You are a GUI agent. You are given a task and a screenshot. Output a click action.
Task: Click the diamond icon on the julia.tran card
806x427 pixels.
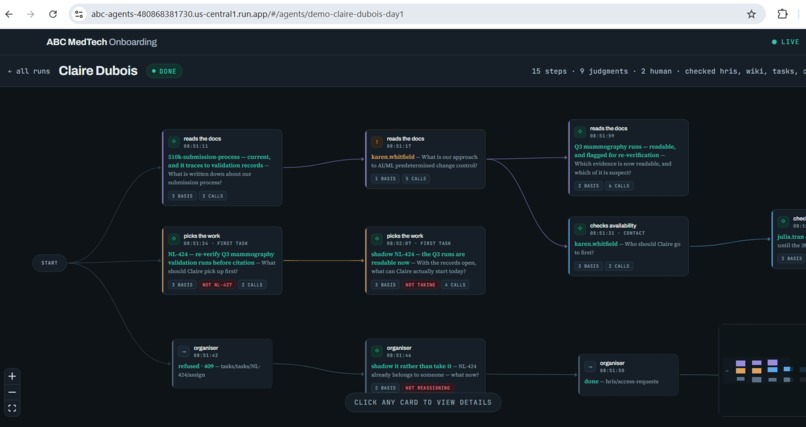[783, 221]
